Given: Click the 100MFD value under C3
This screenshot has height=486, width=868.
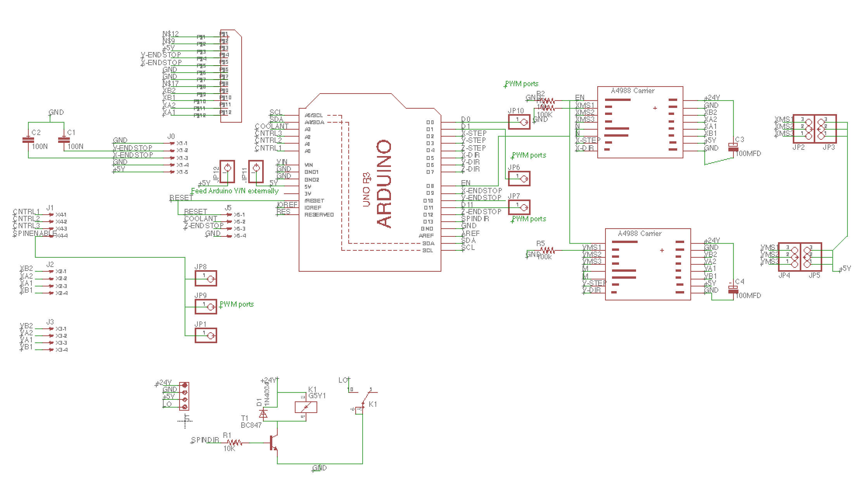Looking at the screenshot, I should coord(748,153).
